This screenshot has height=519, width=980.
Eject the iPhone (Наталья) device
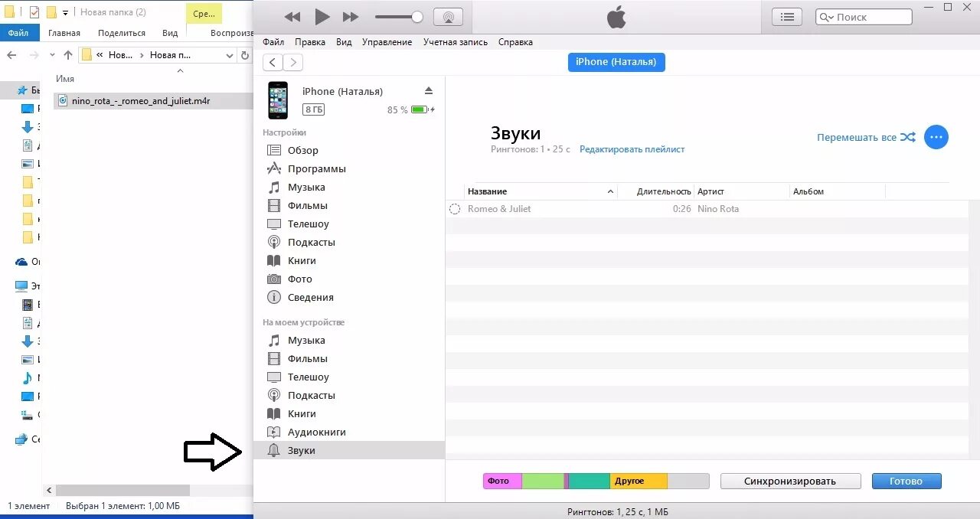[429, 90]
